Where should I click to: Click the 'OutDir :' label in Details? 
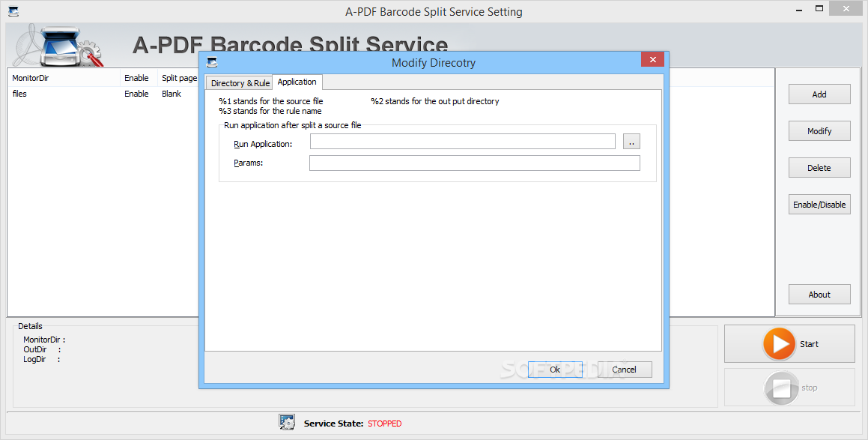(x=42, y=349)
